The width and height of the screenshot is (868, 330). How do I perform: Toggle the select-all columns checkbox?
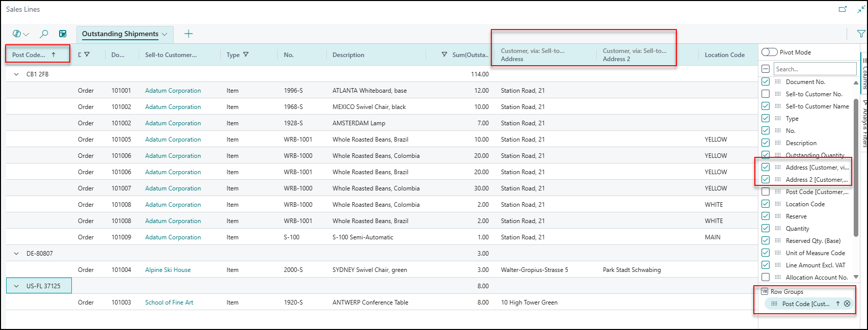tap(766, 69)
